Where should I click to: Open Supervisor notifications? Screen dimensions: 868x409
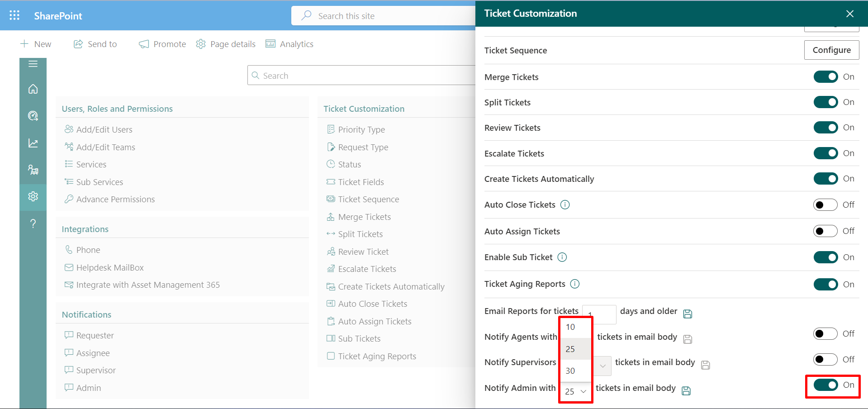click(x=90, y=370)
